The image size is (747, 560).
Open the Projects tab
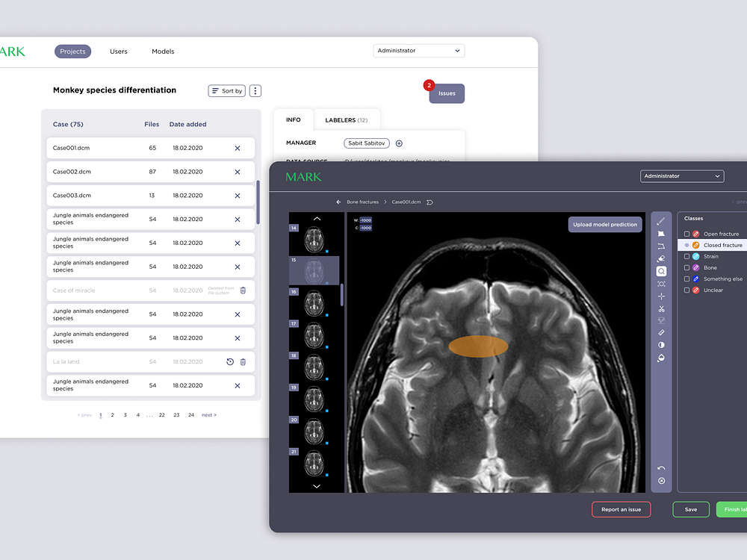[73, 52]
